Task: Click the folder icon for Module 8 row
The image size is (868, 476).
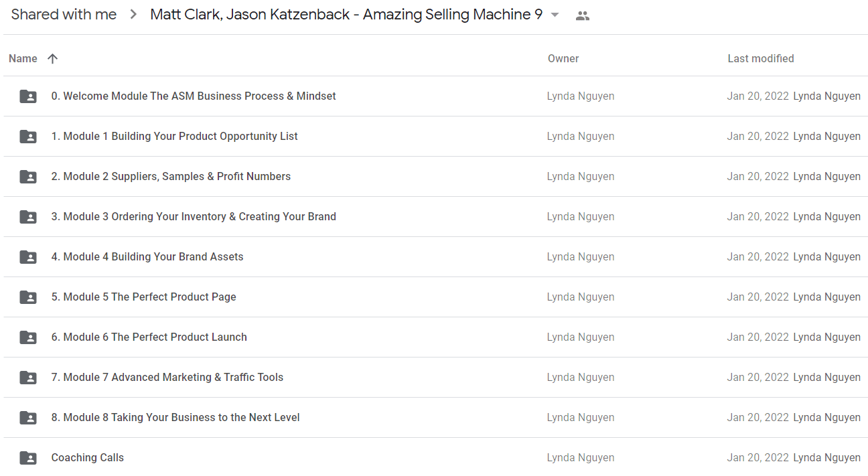Action: 28,418
